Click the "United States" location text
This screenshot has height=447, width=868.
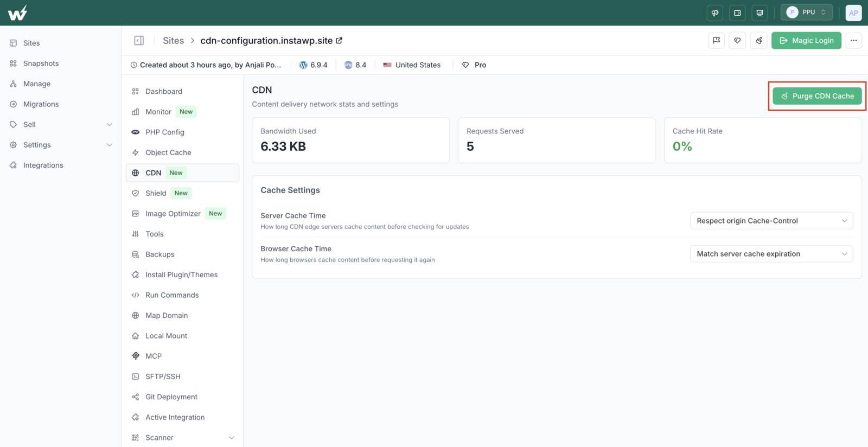(x=418, y=65)
